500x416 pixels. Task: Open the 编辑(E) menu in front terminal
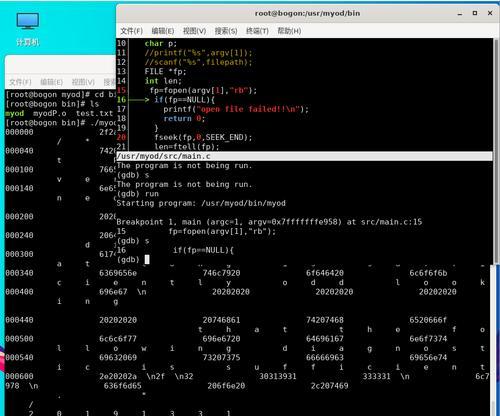coord(163,31)
